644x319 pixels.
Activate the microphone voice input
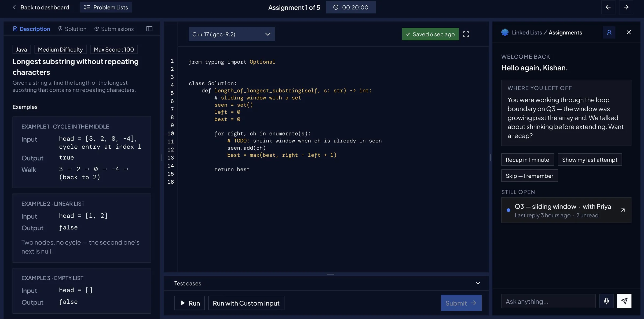pos(606,301)
